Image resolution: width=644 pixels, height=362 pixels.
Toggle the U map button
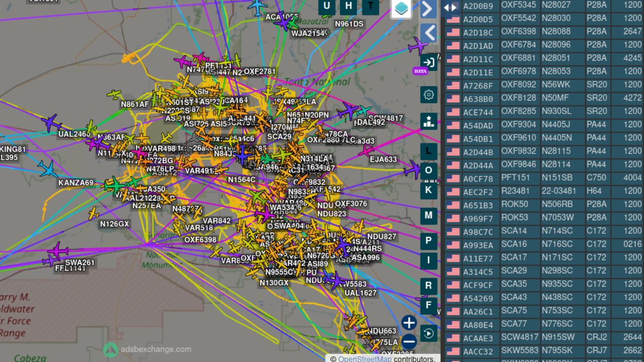coord(327,6)
